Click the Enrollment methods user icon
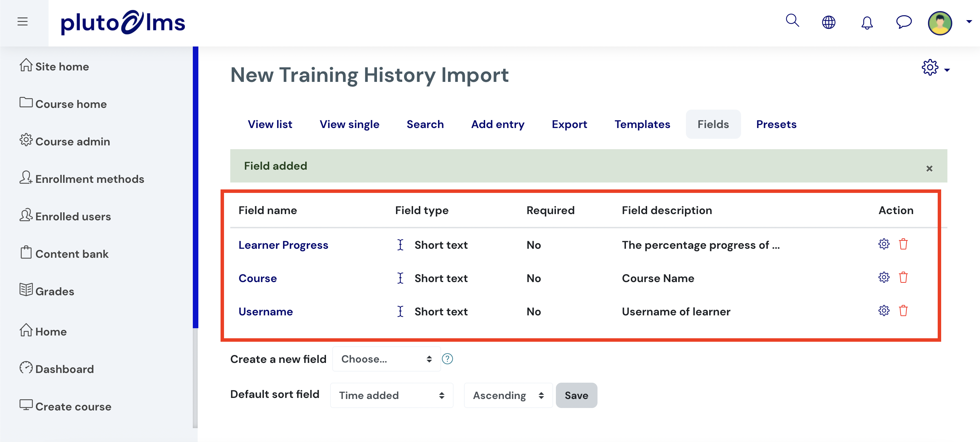The image size is (980, 442). [x=26, y=177]
